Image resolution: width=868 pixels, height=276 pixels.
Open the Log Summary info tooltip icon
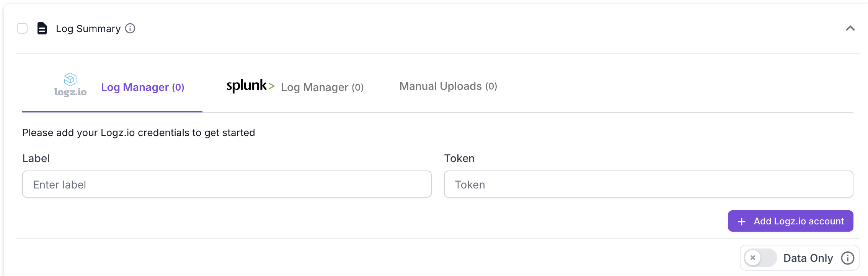[x=130, y=28]
